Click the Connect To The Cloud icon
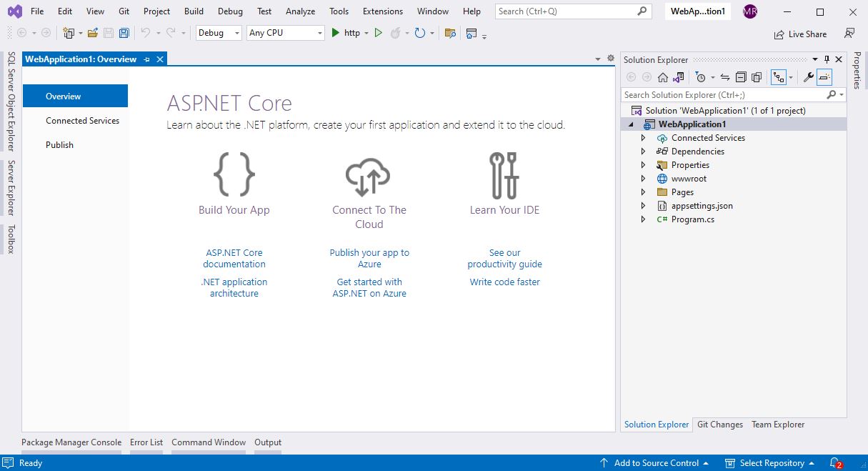This screenshot has width=868, height=471. coord(369,176)
